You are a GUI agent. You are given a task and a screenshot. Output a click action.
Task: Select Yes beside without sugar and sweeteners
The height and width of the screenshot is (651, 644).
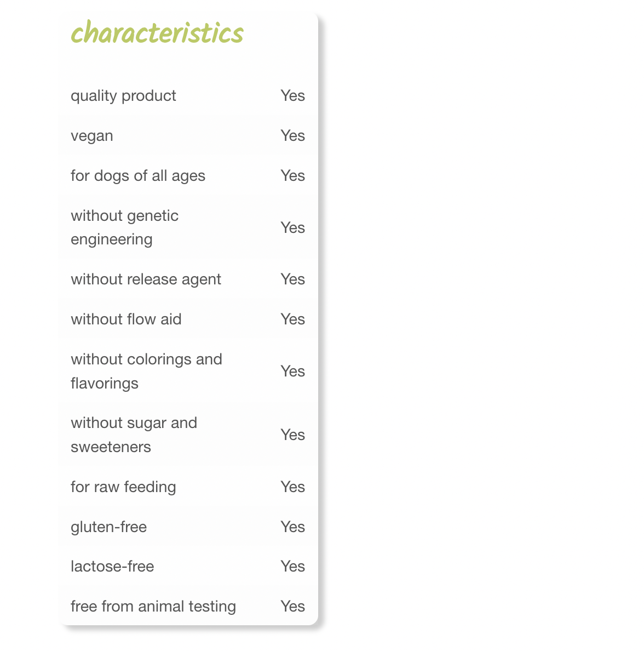click(x=292, y=435)
